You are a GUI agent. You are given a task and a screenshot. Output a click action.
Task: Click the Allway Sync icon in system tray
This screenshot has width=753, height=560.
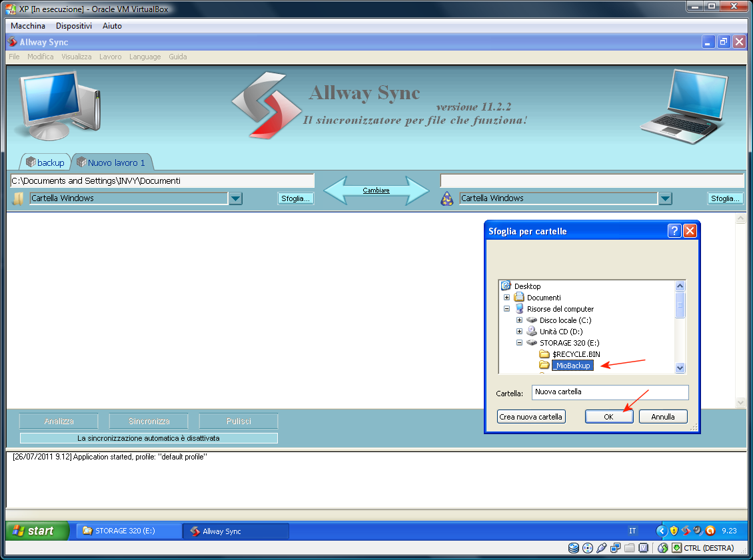(x=686, y=531)
